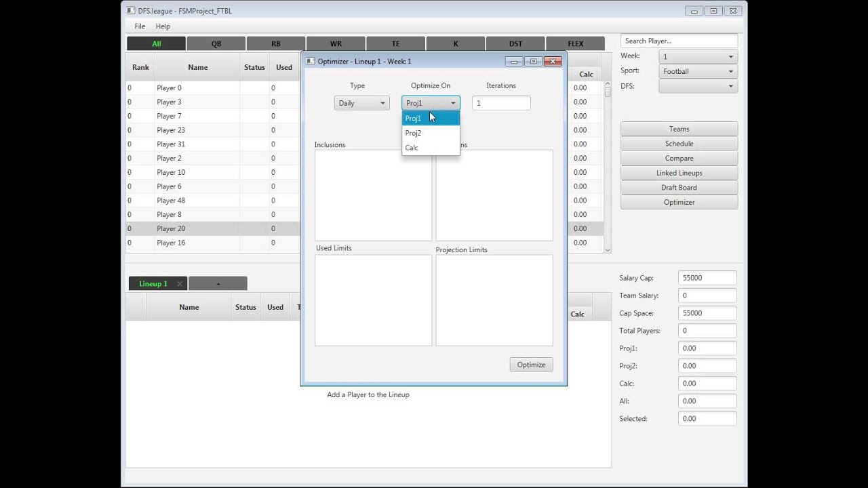Viewport: 868px width, 488px height.
Task: Open Linked Lineups
Action: pos(679,173)
